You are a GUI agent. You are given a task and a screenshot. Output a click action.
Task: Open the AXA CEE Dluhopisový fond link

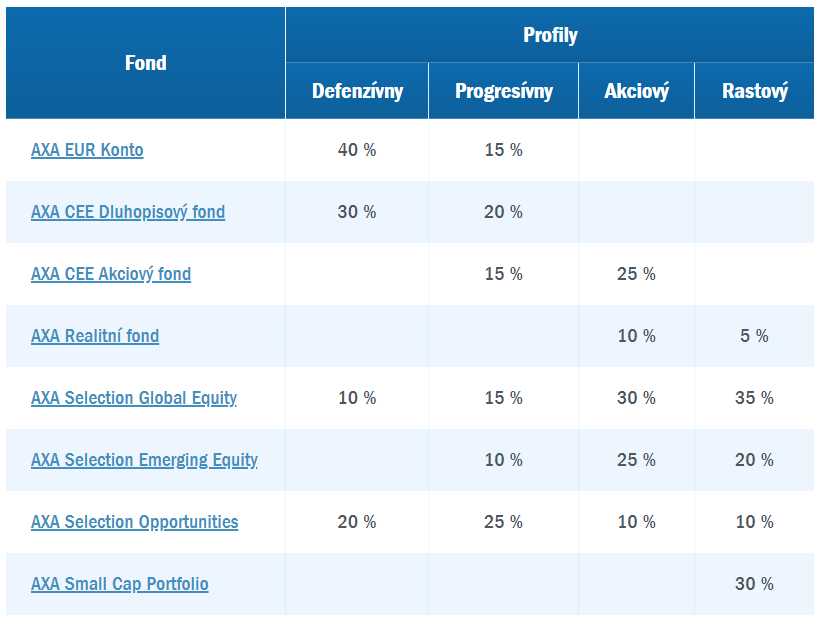(x=128, y=212)
